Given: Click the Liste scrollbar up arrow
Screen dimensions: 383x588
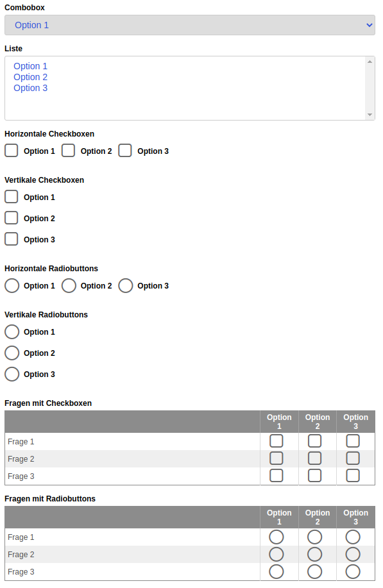Looking at the screenshot, I should click(370, 62).
